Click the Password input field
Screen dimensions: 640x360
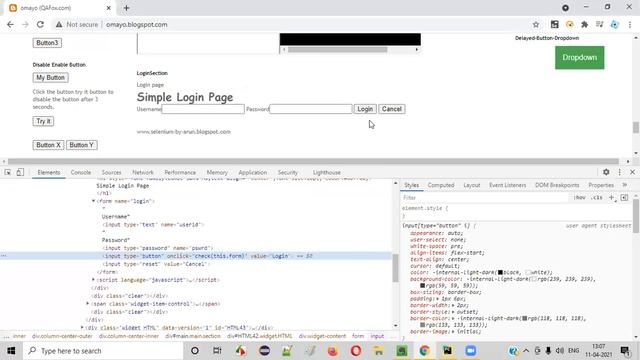click(311, 109)
